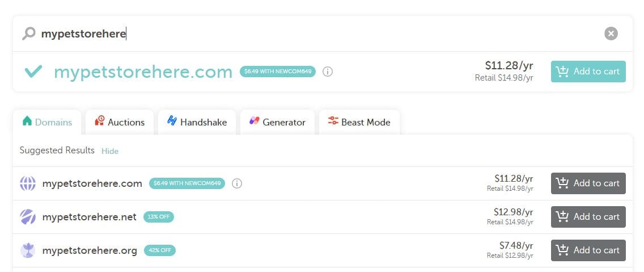644x272 pixels.
Task: Enable the Beast Mode tab
Action: (359, 122)
